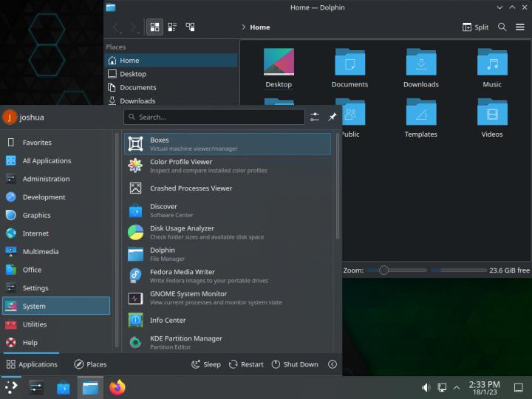Select the Music folder icon
This screenshot has width=532, height=399.
[x=492, y=62]
